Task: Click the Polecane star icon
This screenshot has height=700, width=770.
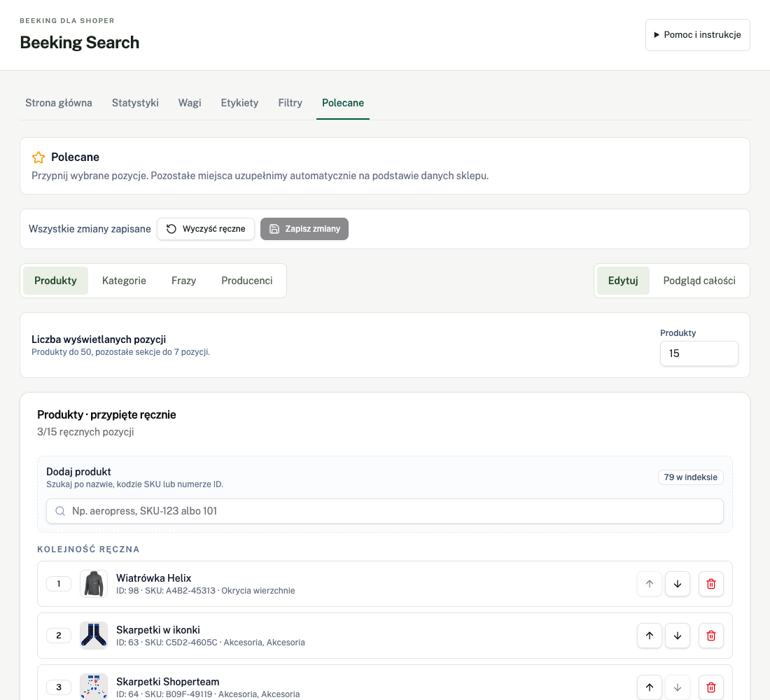Action: 38,157
